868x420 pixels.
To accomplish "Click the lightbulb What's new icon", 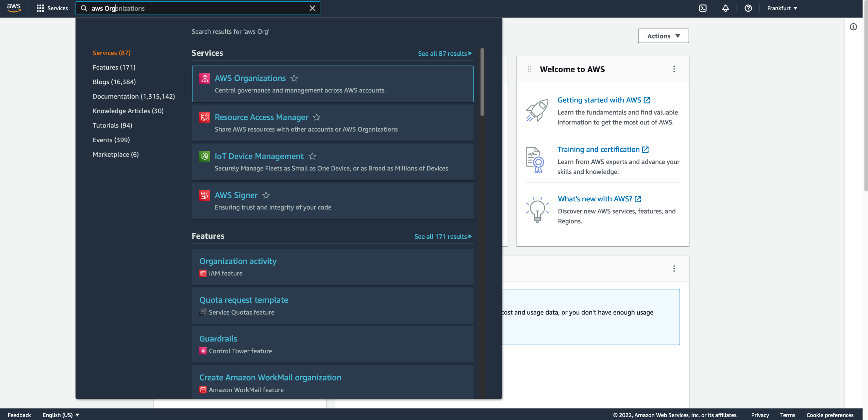I will pyautogui.click(x=537, y=209).
